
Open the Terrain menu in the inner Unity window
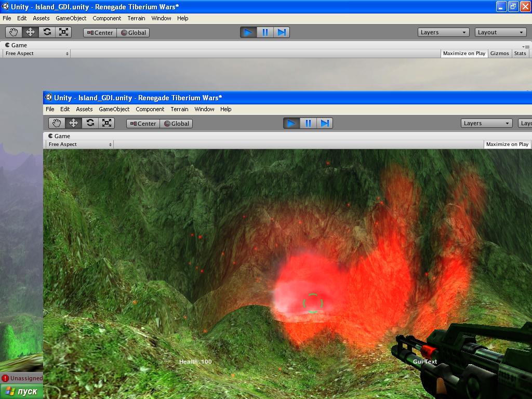(179, 109)
